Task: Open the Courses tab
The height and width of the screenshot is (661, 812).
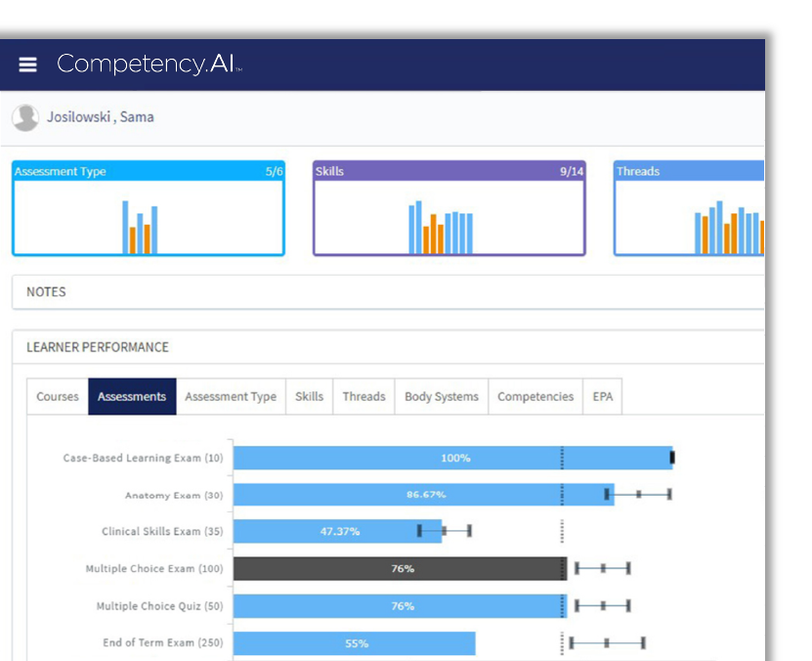Action: pyautogui.click(x=56, y=396)
